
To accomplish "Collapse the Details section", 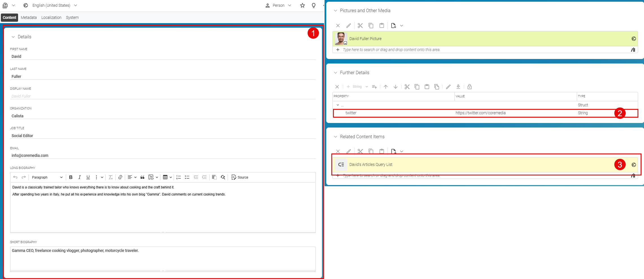I will point(13,37).
